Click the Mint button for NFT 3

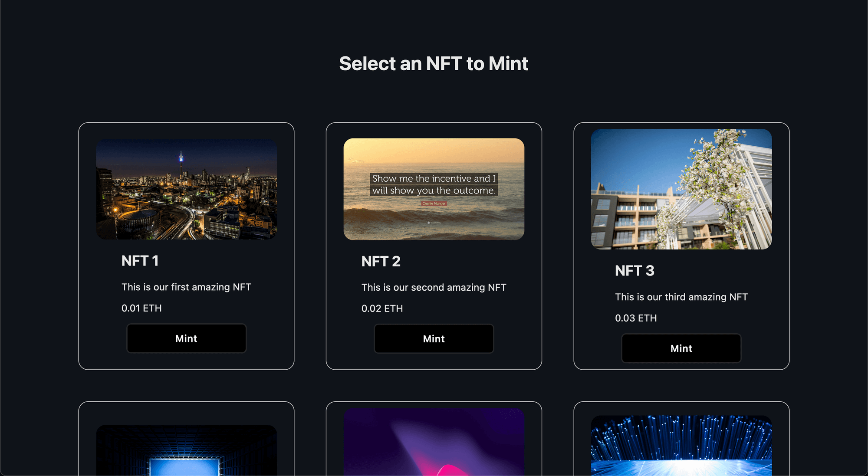pos(681,348)
